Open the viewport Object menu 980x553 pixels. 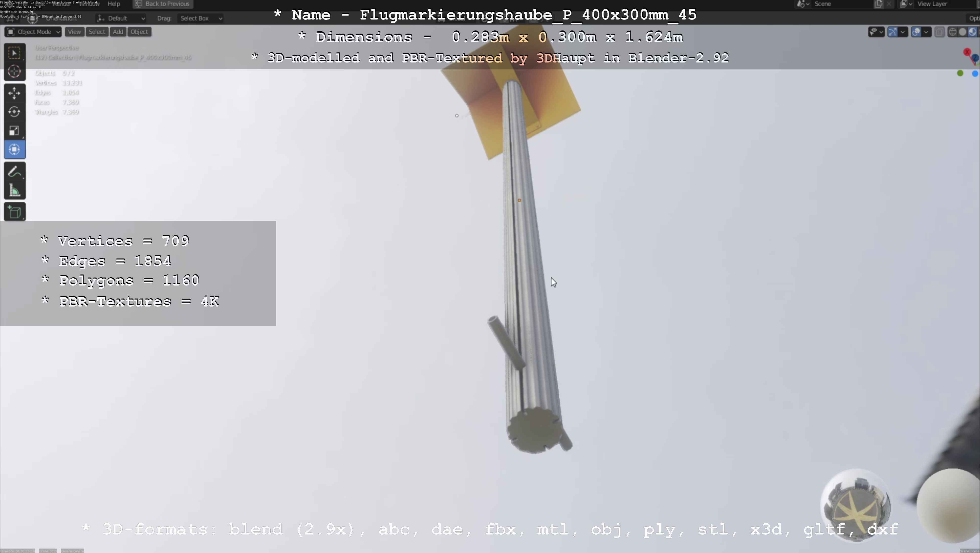(139, 32)
